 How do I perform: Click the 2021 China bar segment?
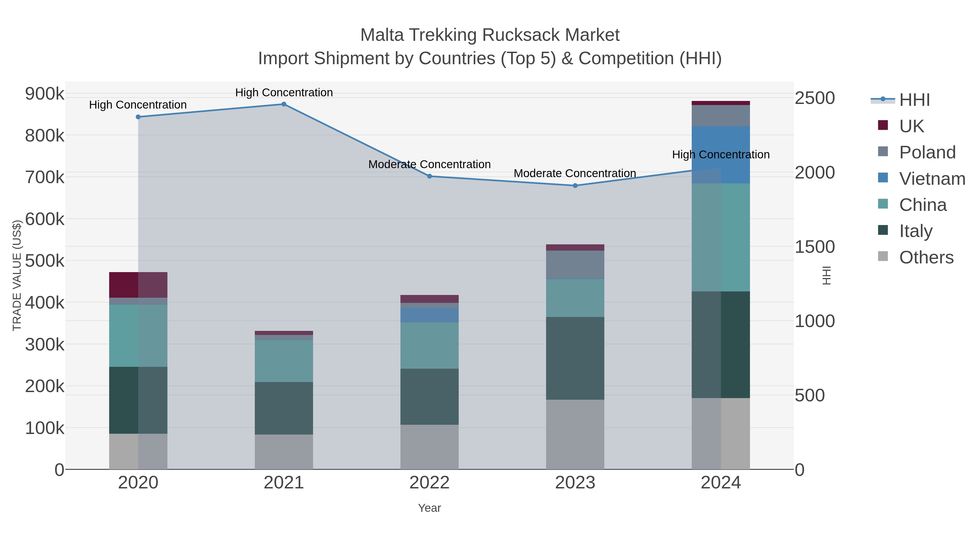coord(284,361)
